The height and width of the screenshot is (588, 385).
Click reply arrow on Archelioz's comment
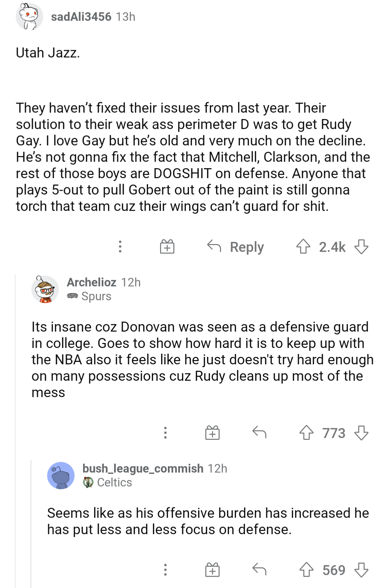coord(259,432)
